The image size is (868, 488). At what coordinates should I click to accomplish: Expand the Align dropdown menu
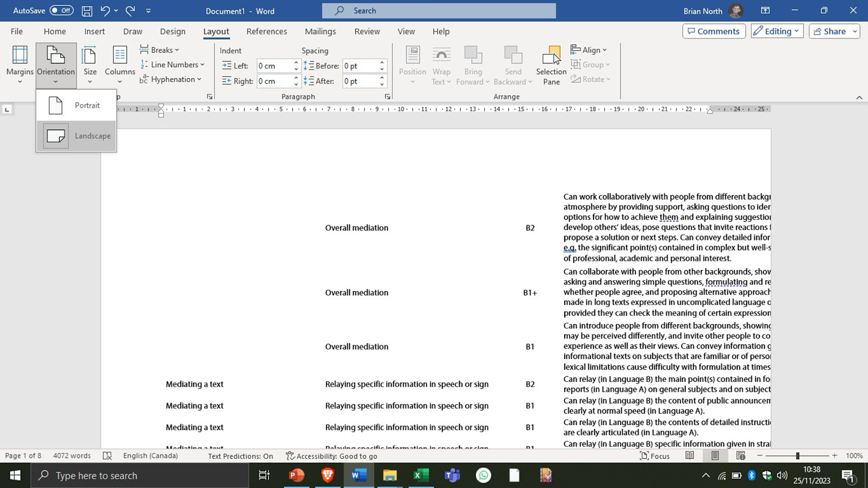pyautogui.click(x=589, y=50)
